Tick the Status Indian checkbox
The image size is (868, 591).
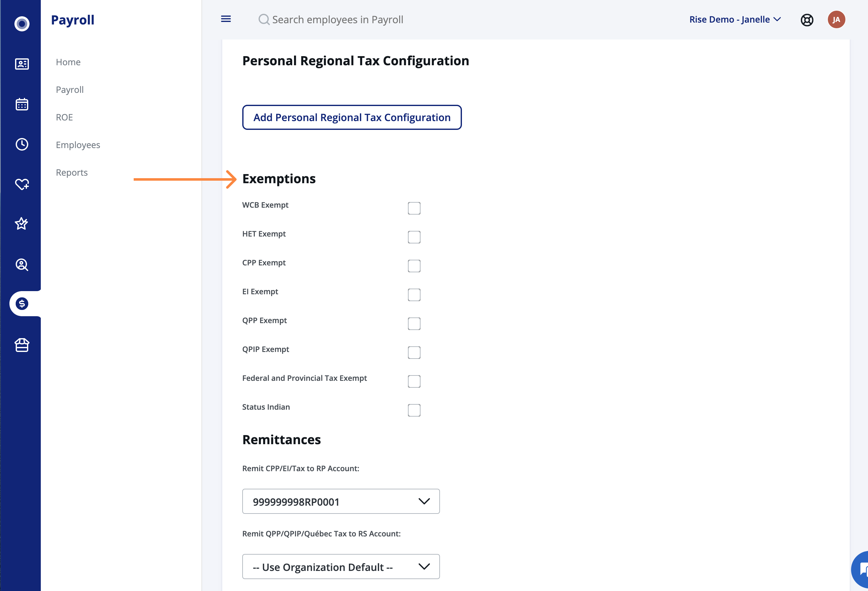coord(414,410)
